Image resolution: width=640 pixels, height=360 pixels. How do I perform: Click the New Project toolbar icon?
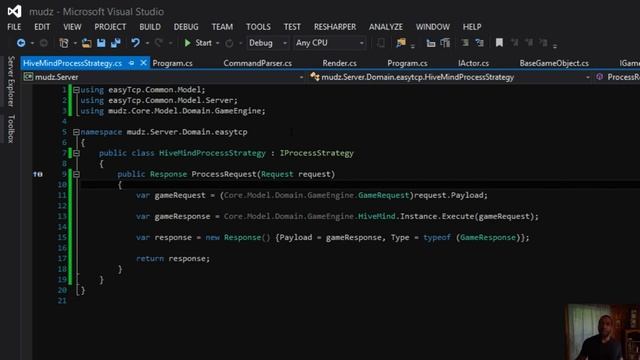pyautogui.click(x=64, y=43)
